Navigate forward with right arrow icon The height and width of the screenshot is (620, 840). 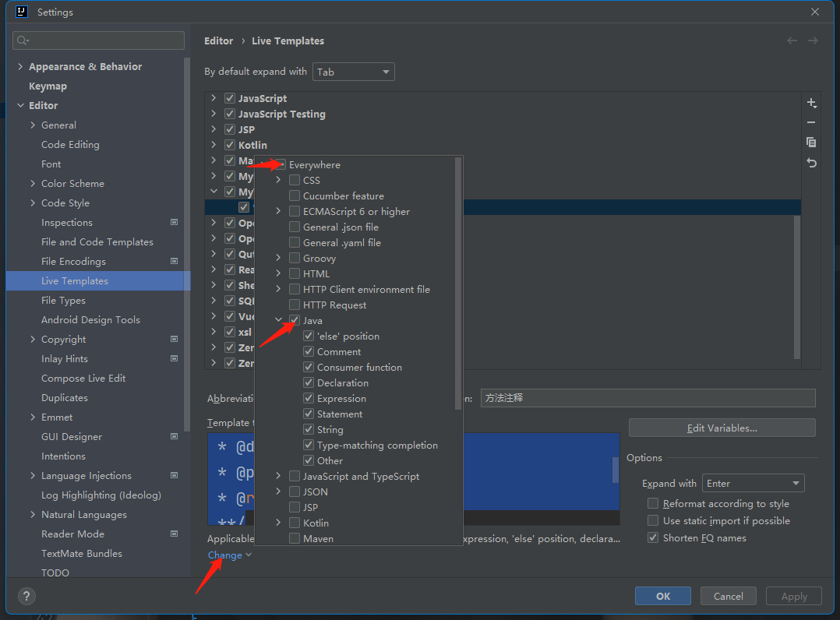[x=813, y=41]
